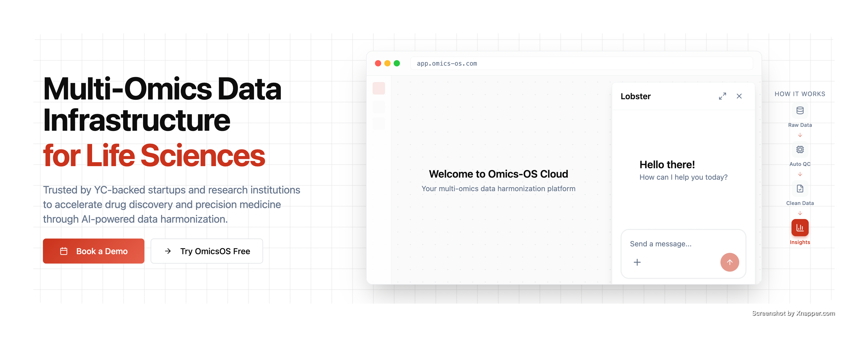This screenshot has height=350, width=868.
Task: Click the green window maximize dot
Action: 397,63
